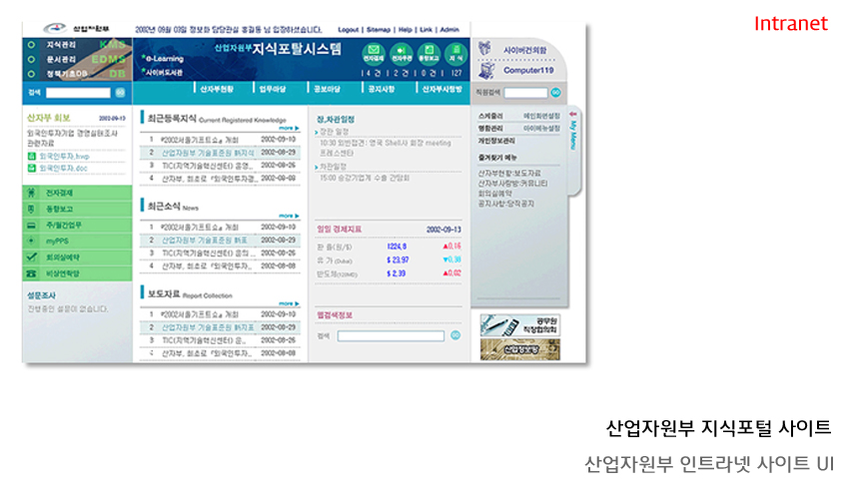852x504 pixels.
Task: Click the Go button beside center search
Action: point(455,335)
